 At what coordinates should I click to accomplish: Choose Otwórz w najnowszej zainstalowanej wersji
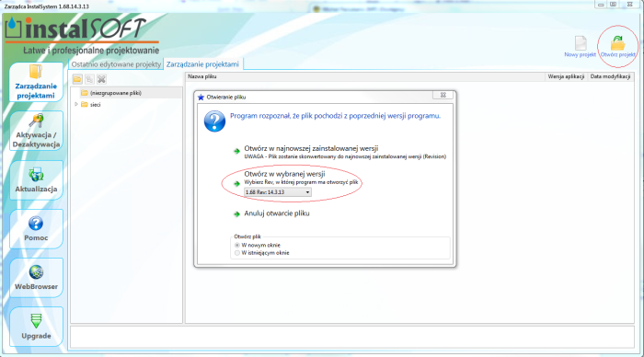click(x=311, y=149)
